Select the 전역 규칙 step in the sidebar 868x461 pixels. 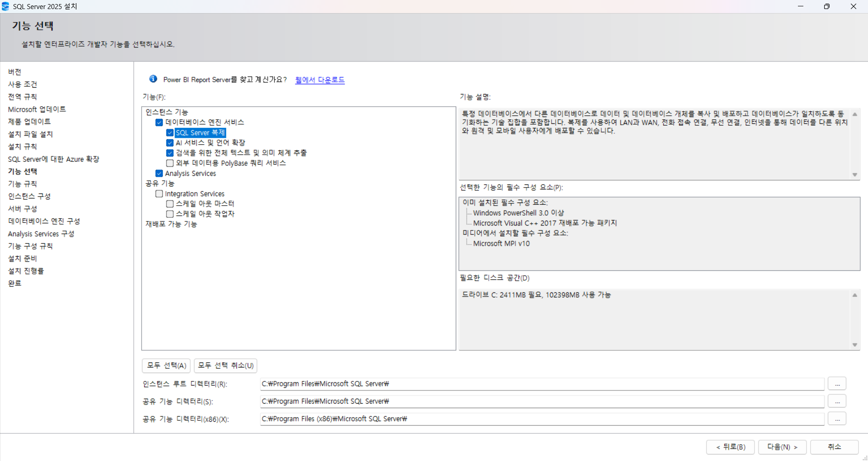click(23, 97)
